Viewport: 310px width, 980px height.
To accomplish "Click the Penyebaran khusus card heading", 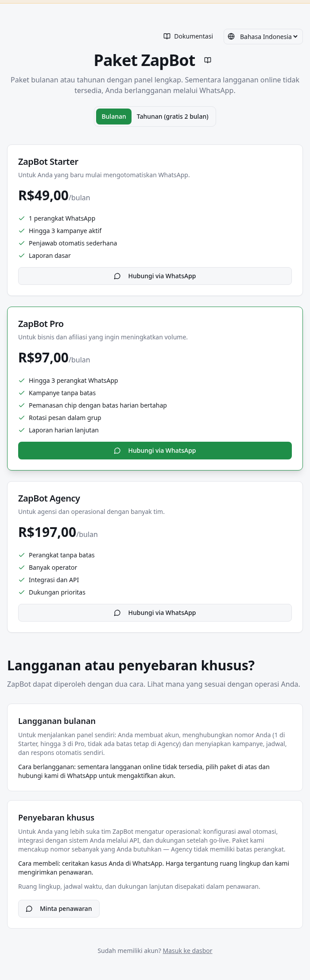I will 56,817.
